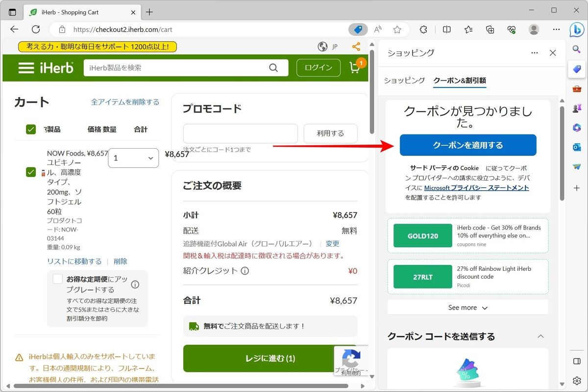This screenshot has height=392, width=588.
Task: Click the iHerb logo
Action: coord(57,68)
